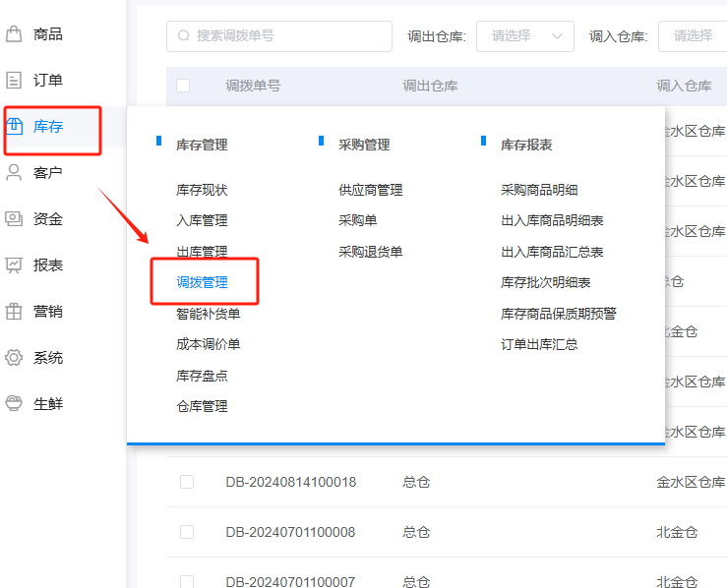Click the 商品 shopping bag icon
The image size is (727, 588).
[x=14, y=34]
